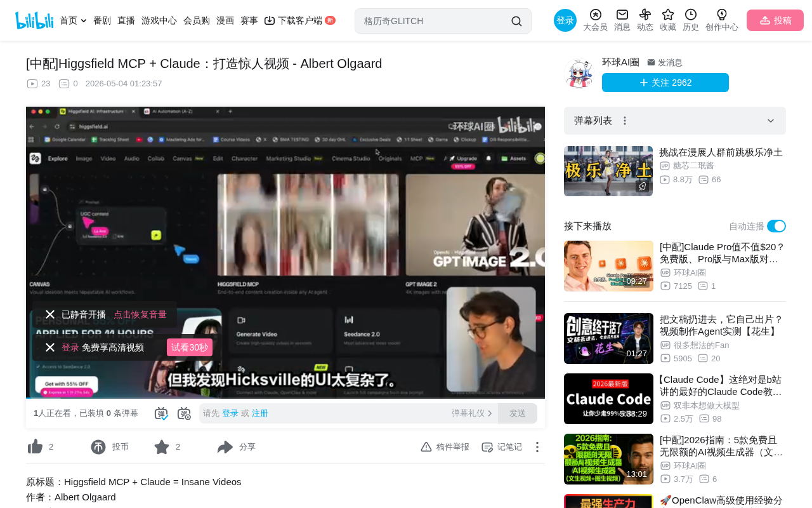Expand the 首页 dropdown arrow
The image size is (812, 508).
tap(84, 21)
